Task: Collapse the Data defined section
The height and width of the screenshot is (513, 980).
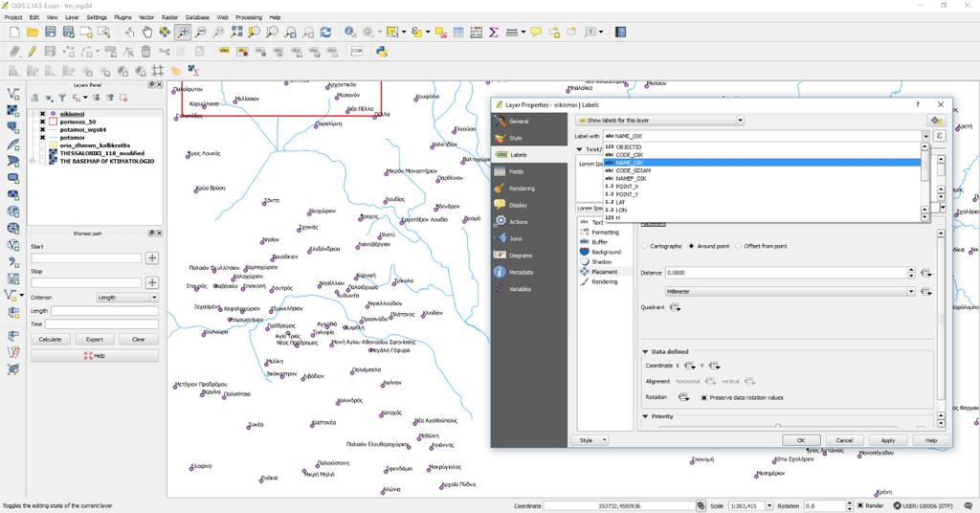Action: click(x=645, y=352)
